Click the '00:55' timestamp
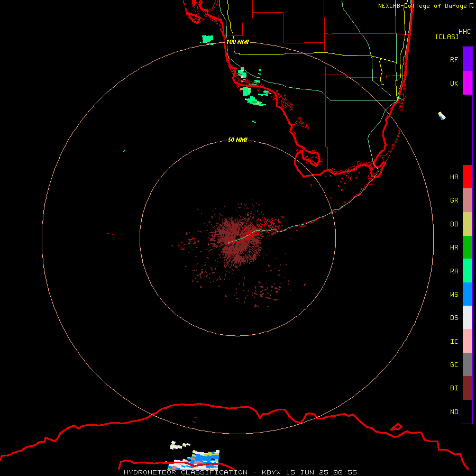This screenshot has height=476, width=476. pos(345,472)
